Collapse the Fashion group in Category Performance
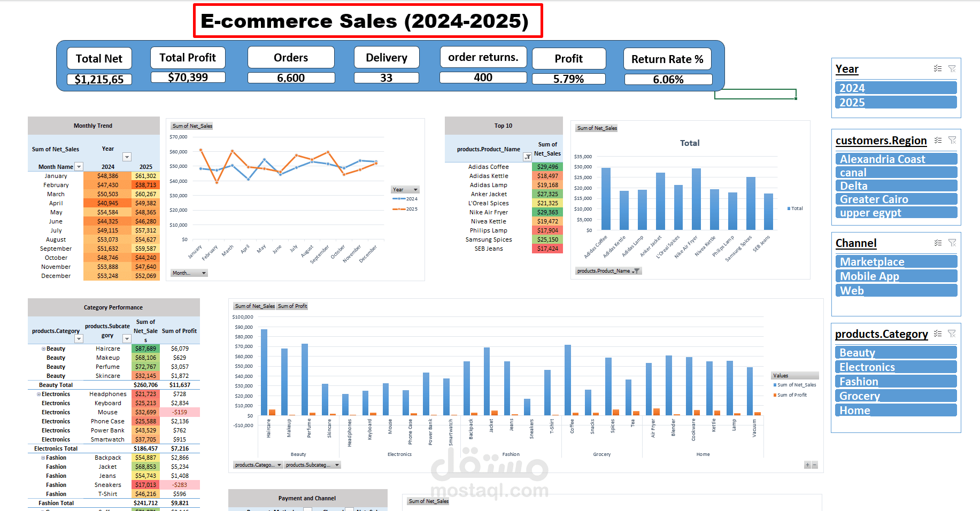 tap(43, 458)
